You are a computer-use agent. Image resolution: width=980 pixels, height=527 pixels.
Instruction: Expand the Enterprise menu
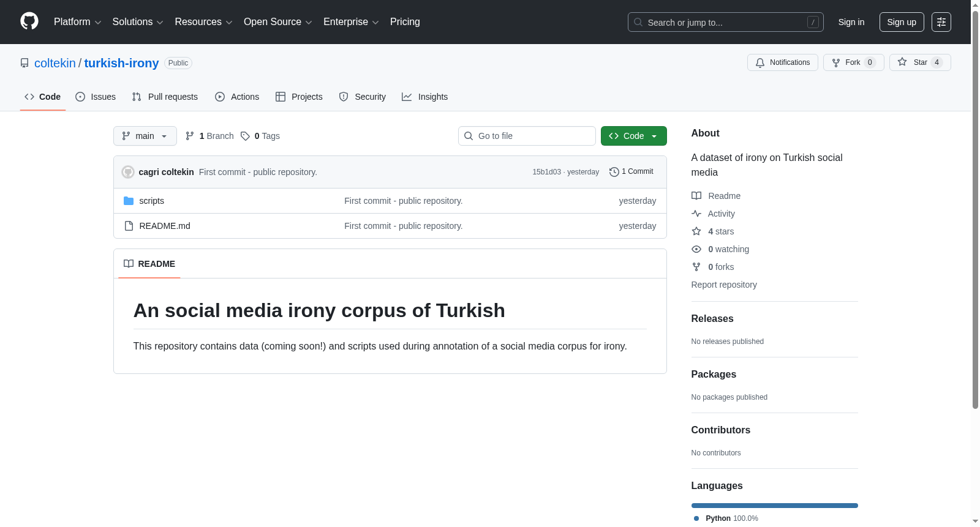(x=351, y=22)
